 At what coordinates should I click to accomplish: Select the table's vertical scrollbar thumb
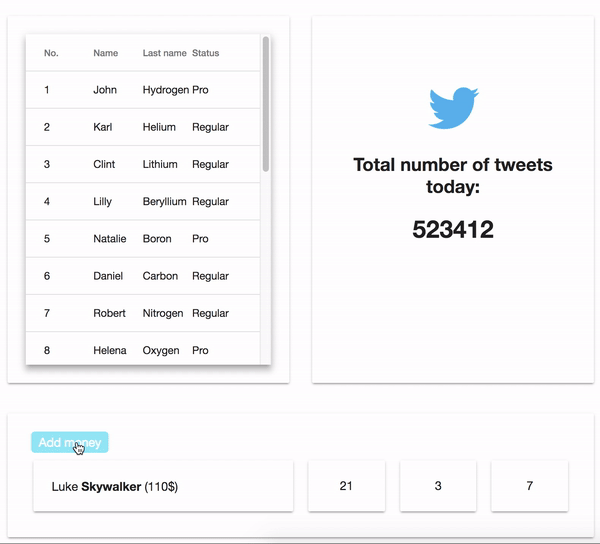click(266, 104)
